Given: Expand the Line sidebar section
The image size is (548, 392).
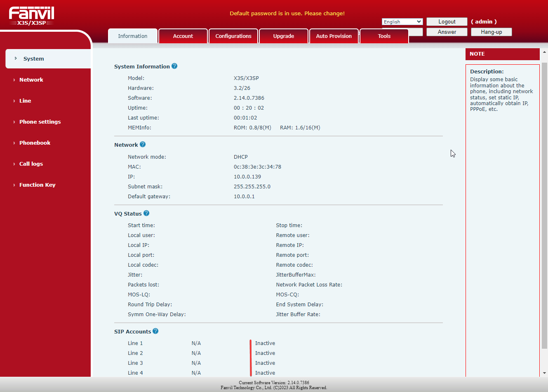Looking at the screenshot, I should [x=25, y=101].
